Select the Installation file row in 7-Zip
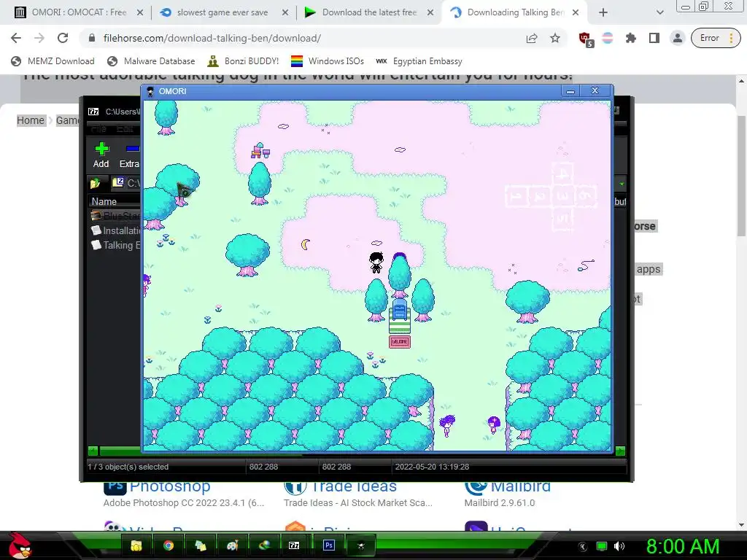Image resolution: width=747 pixels, height=560 pixels. (116, 230)
